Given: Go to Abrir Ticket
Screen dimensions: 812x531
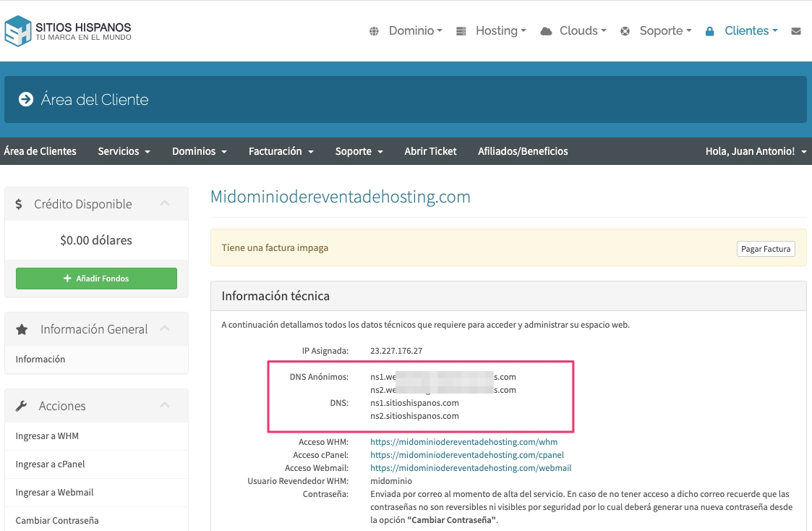Looking at the screenshot, I should point(430,151).
